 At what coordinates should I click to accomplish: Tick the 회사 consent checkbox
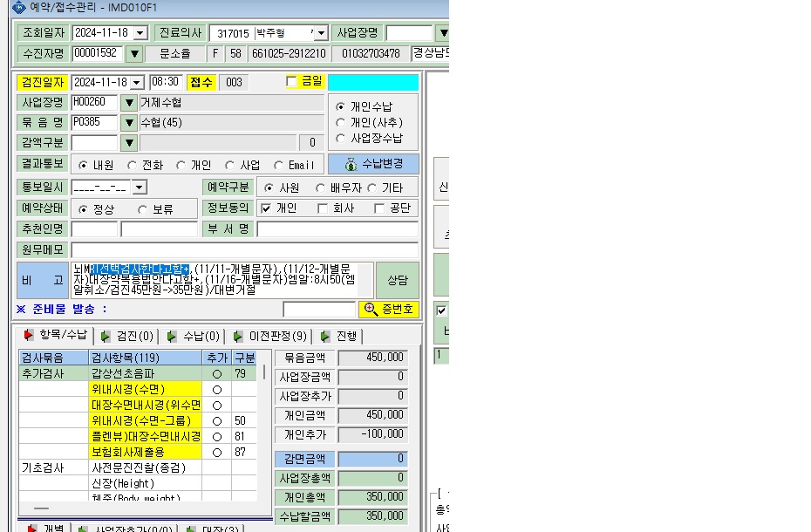click(323, 208)
